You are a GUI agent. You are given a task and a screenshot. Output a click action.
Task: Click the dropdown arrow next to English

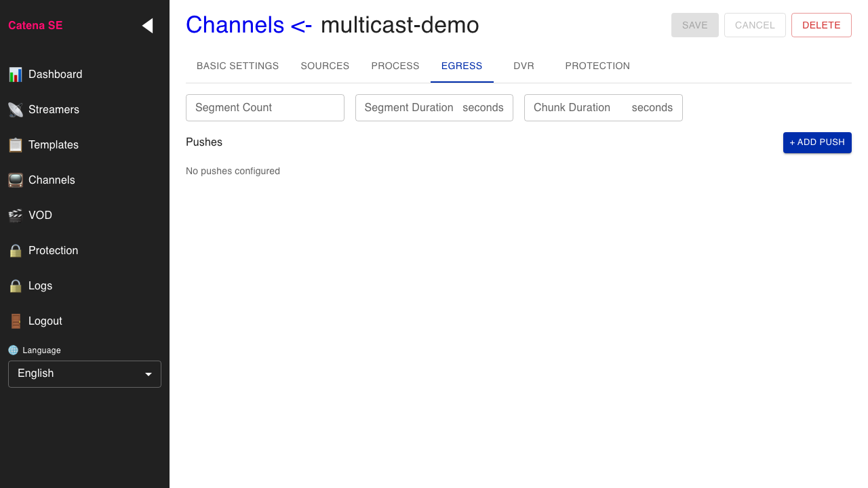pyautogui.click(x=149, y=374)
